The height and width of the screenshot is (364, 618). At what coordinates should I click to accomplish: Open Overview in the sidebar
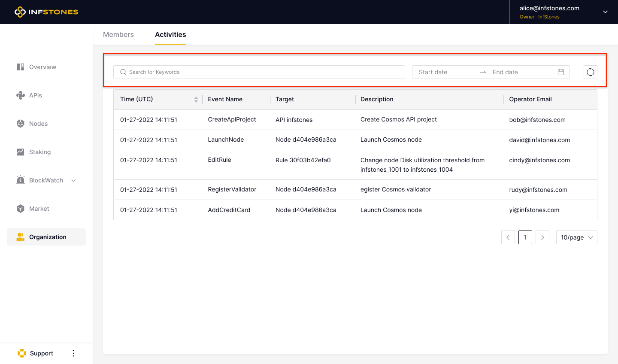point(42,67)
